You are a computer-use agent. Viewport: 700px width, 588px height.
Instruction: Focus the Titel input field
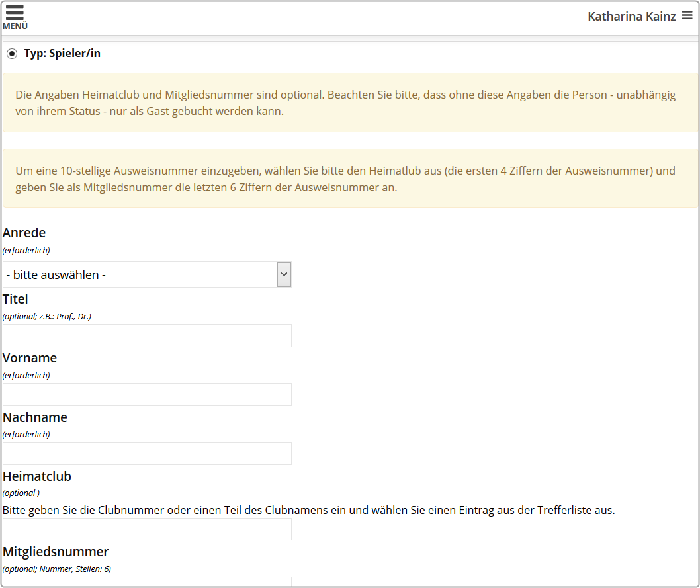147,335
